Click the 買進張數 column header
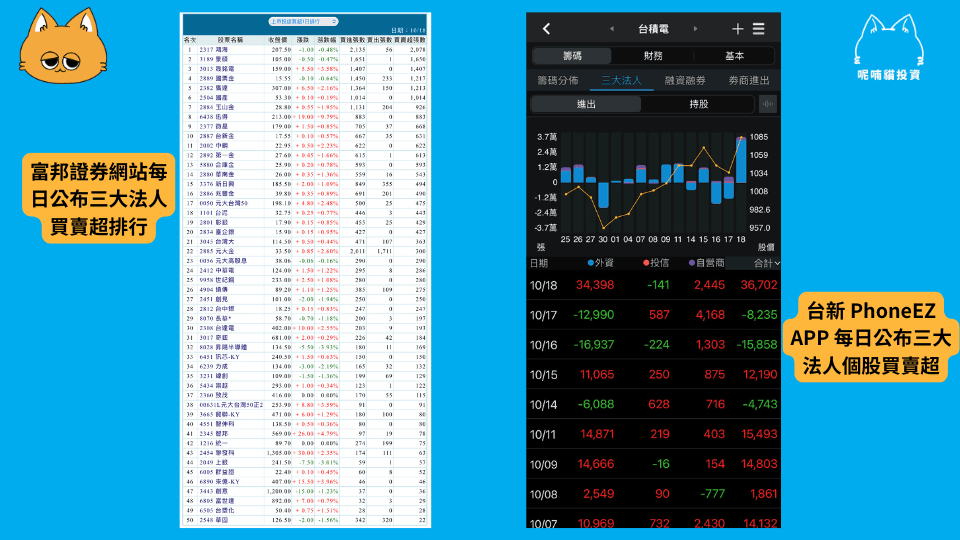The height and width of the screenshot is (540, 960). [353, 40]
